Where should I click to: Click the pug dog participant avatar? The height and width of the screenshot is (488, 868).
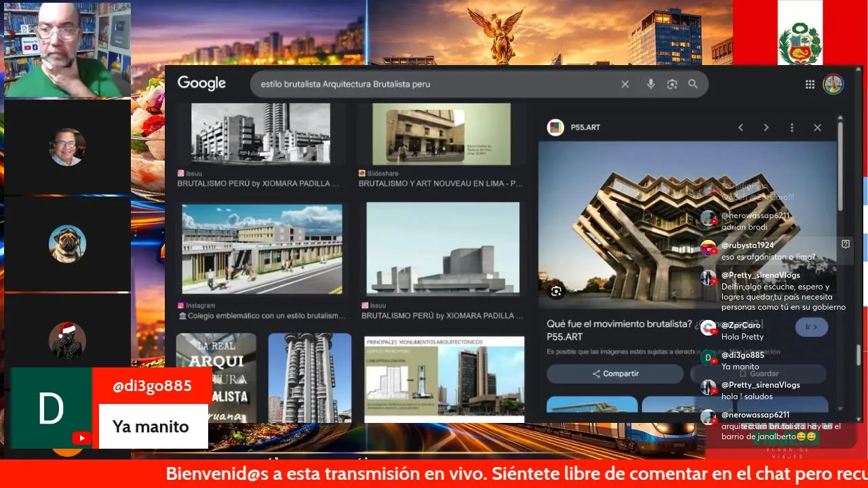tap(67, 243)
